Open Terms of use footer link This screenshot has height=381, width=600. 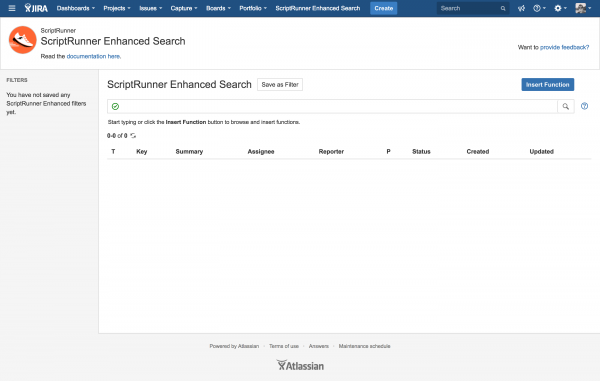(284, 346)
